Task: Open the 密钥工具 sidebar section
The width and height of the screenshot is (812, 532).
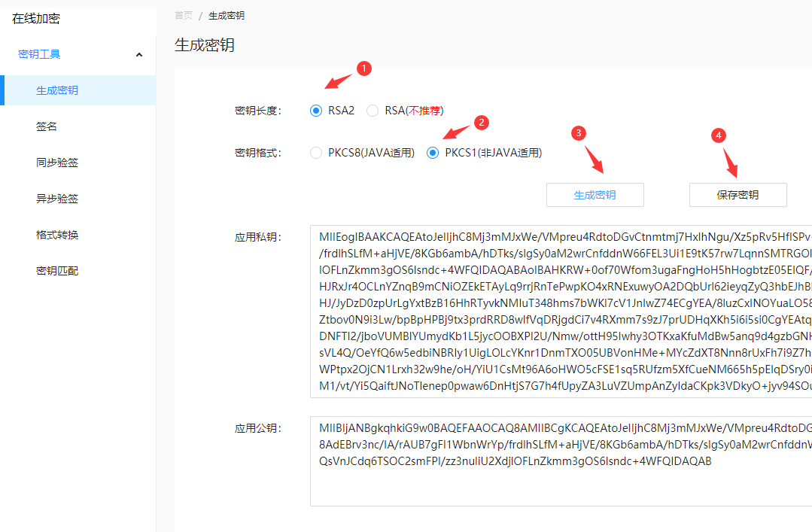Action: pos(40,54)
